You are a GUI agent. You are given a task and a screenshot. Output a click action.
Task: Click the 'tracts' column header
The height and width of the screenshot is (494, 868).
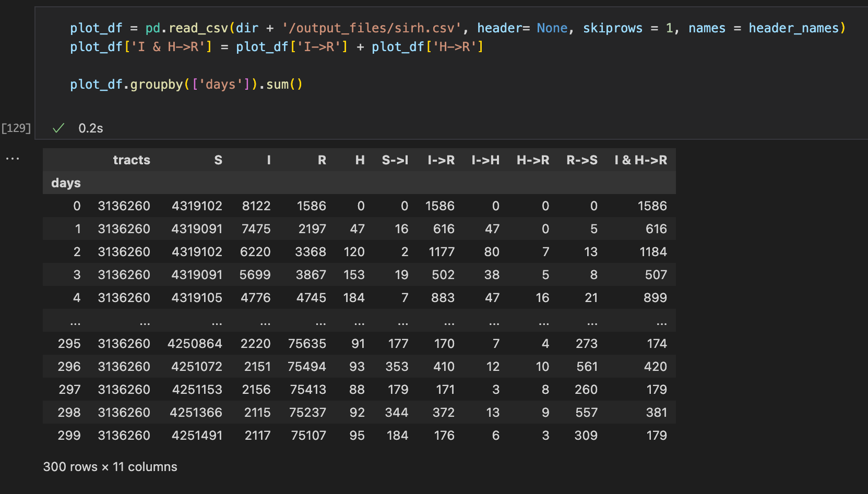click(x=132, y=160)
